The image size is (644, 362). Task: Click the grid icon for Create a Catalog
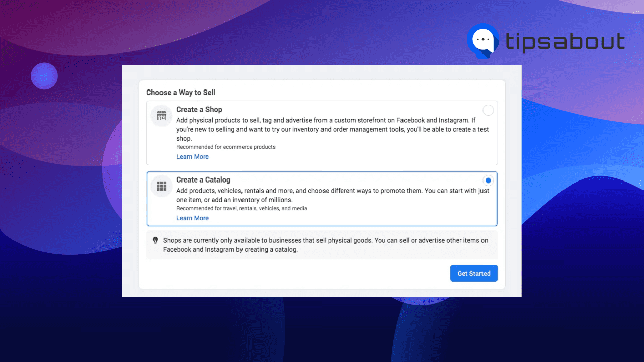click(x=162, y=187)
